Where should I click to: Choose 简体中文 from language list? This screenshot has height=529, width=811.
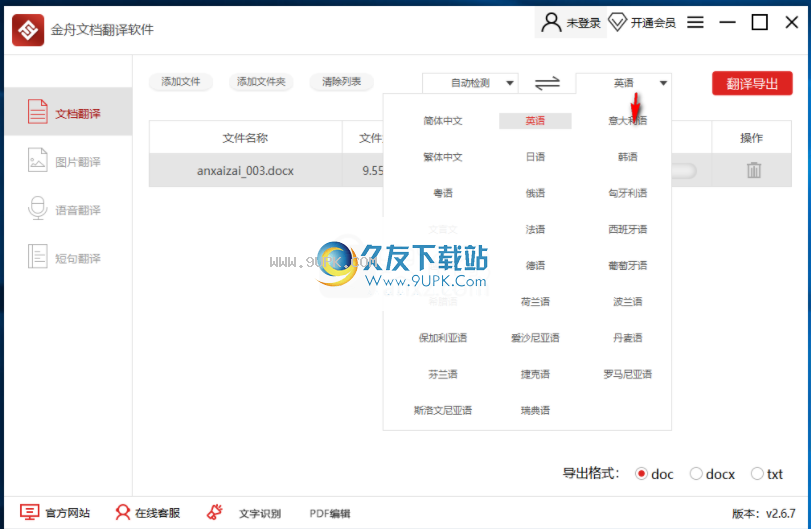[443, 121]
